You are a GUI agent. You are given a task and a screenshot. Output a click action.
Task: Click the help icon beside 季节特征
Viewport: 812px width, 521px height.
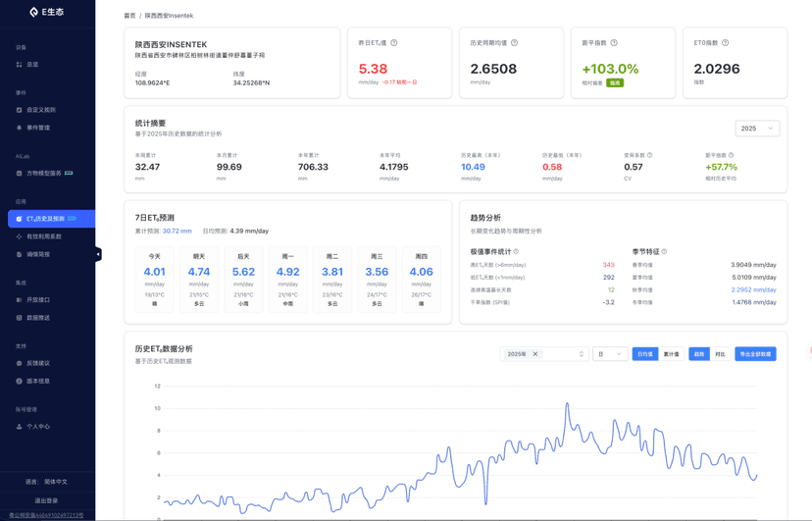point(664,252)
